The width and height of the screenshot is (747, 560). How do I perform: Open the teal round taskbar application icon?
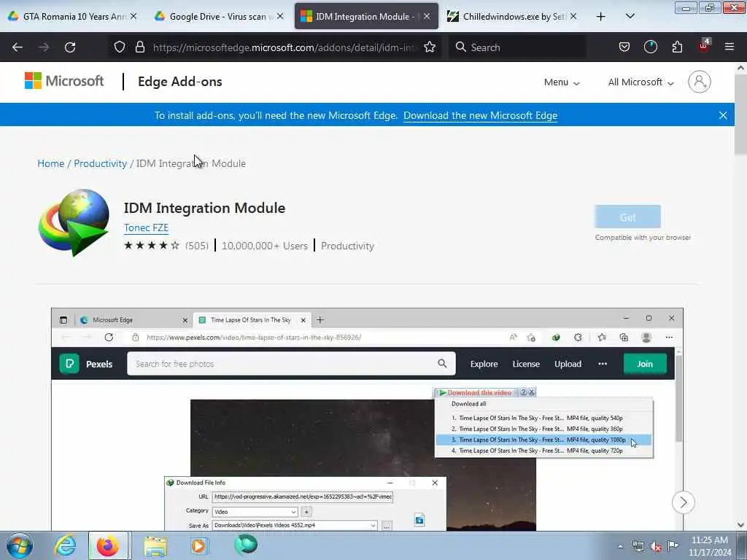[x=246, y=545]
